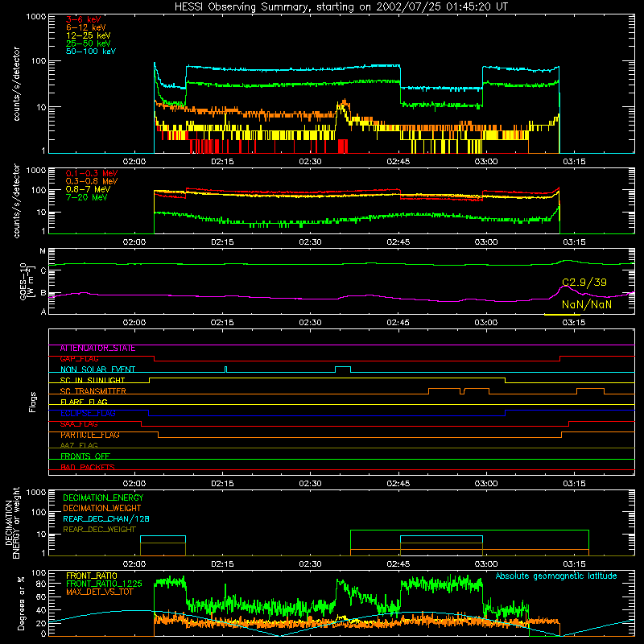Select the AAZ_FLAG label
644x644 pixels.
[79, 446]
